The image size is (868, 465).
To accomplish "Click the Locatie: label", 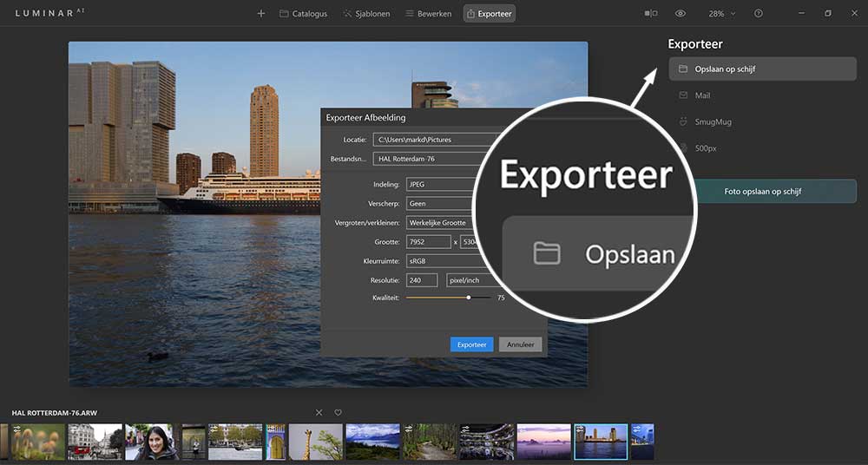I will point(355,140).
